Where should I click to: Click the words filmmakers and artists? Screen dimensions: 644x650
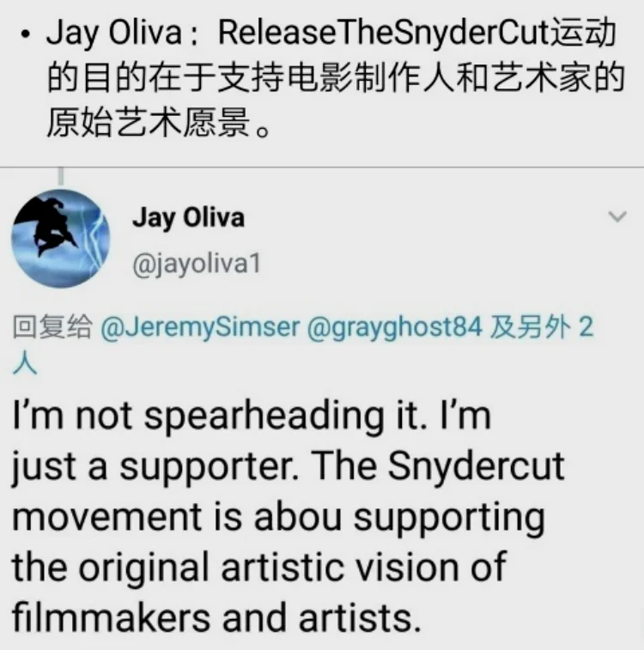216,617
